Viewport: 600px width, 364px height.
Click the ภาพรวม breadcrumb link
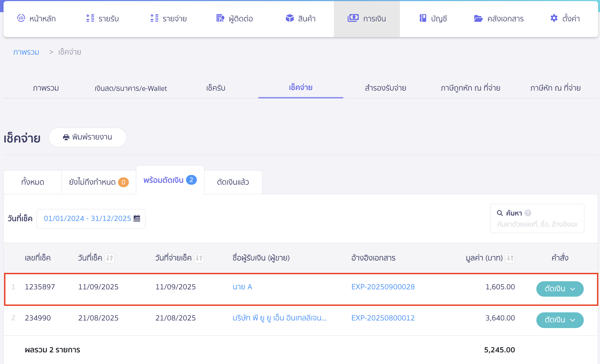click(26, 52)
